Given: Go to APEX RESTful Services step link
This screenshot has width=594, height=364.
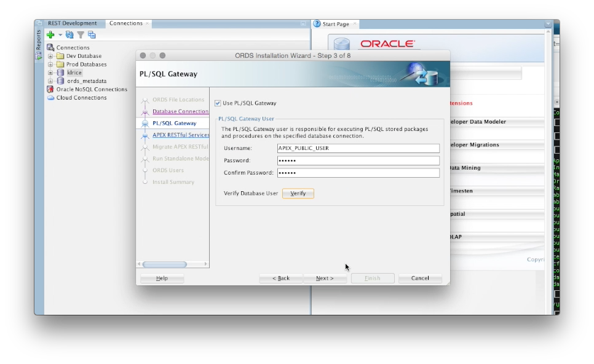Looking at the screenshot, I should tap(181, 135).
